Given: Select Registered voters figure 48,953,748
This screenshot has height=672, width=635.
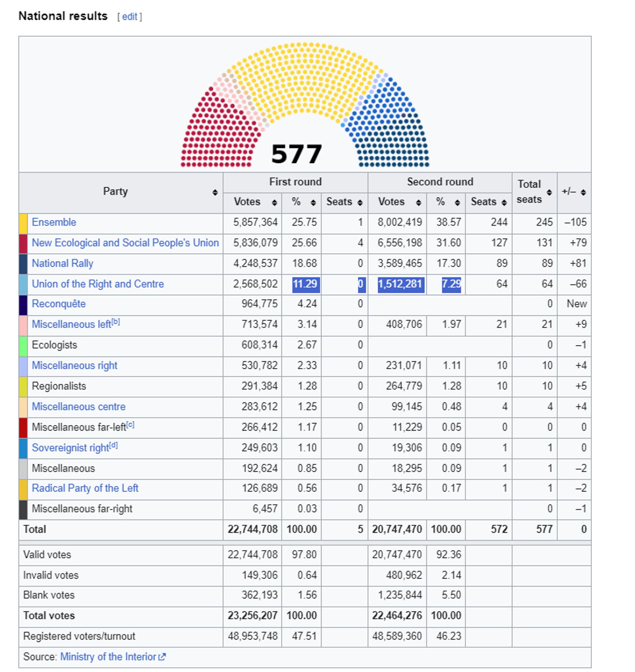Looking at the screenshot, I should click(x=252, y=636).
